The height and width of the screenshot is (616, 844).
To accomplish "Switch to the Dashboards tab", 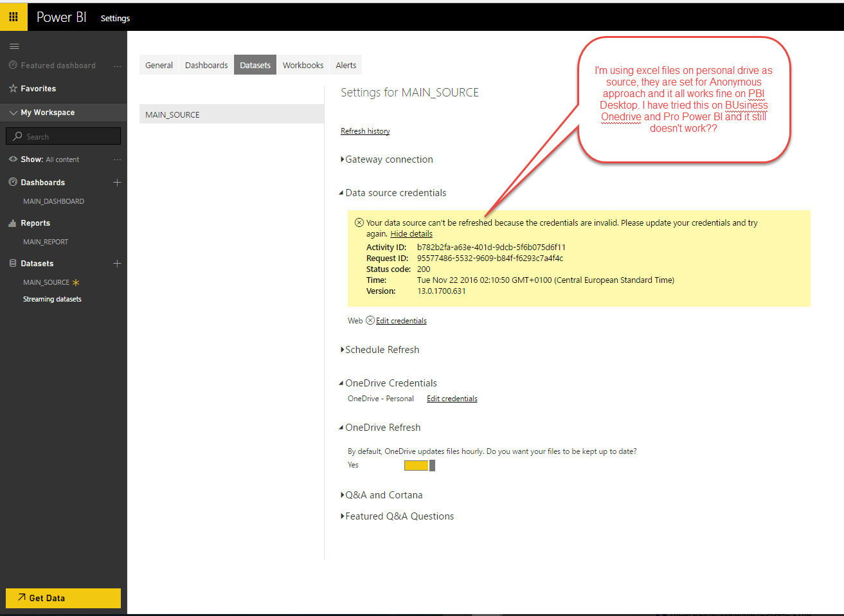I will pos(206,65).
